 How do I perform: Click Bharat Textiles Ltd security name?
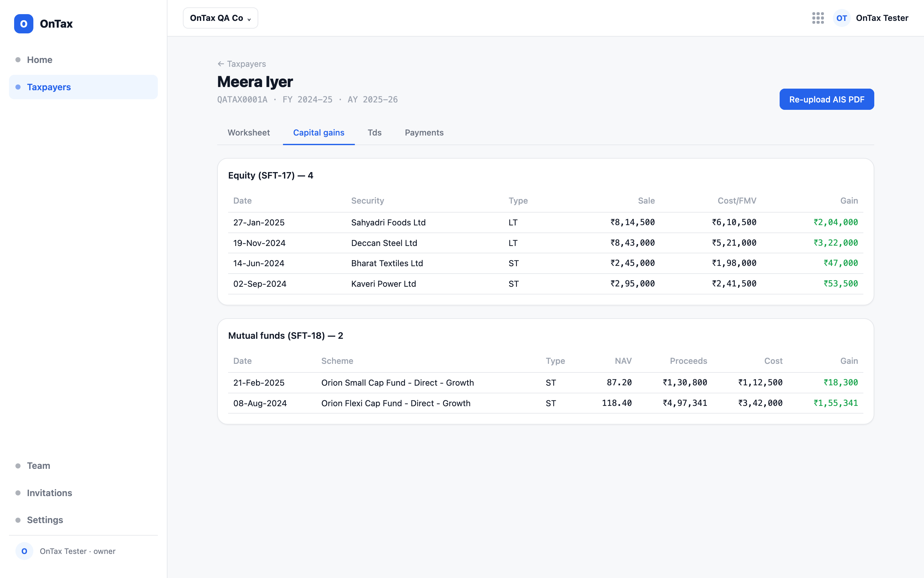[x=387, y=263]
